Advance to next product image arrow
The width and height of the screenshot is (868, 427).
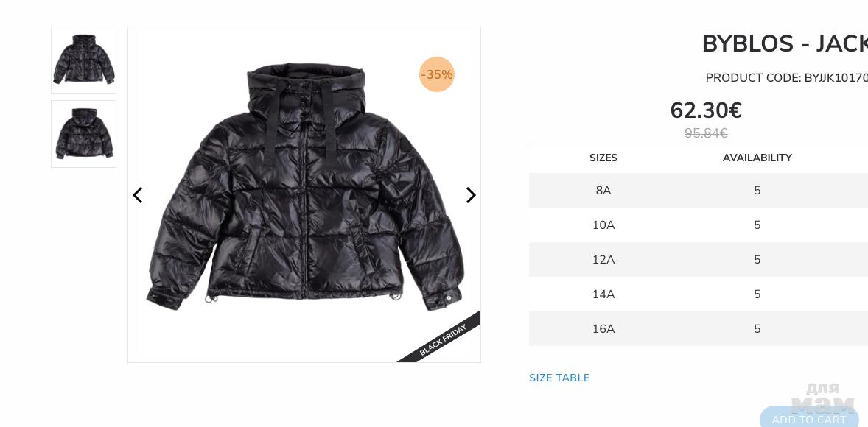(x=471, y=195)
